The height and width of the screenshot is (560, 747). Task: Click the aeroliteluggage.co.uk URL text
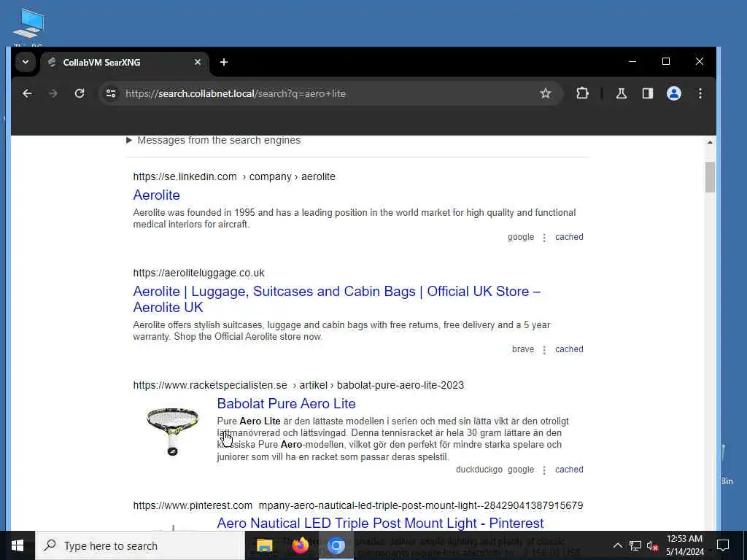click(x=198, y=273)
